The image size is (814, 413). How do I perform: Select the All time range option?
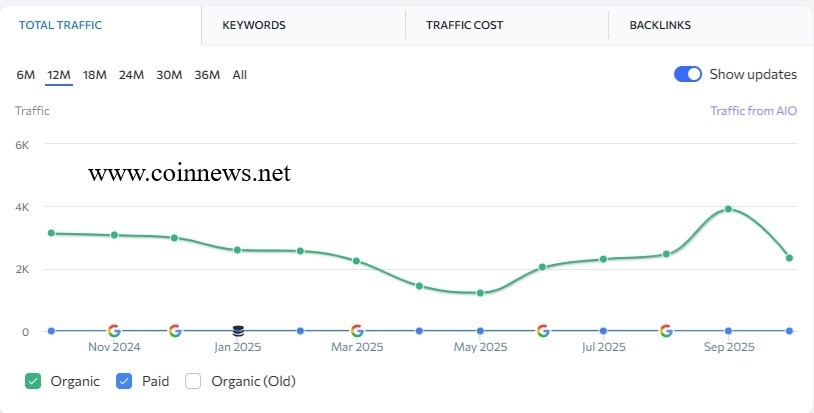pos(240,75)
